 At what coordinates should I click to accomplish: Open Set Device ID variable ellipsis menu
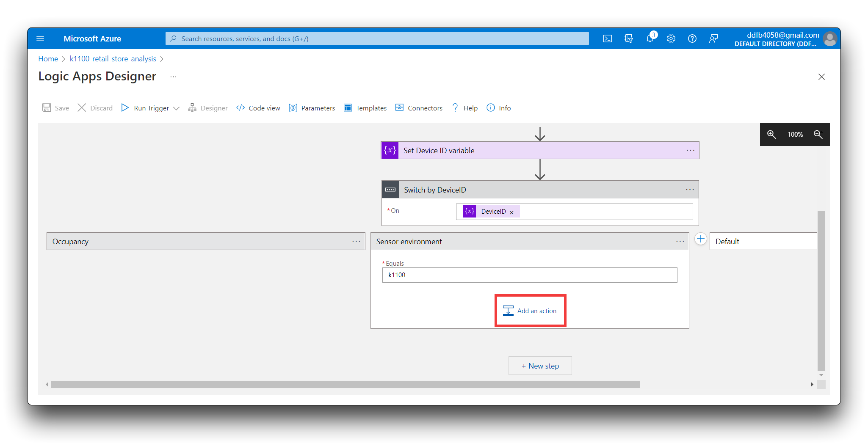click(x=691, y=150)
